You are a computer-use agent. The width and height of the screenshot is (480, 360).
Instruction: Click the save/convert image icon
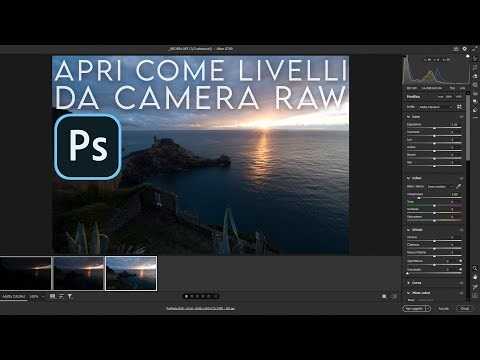click(x=456, y=49)
